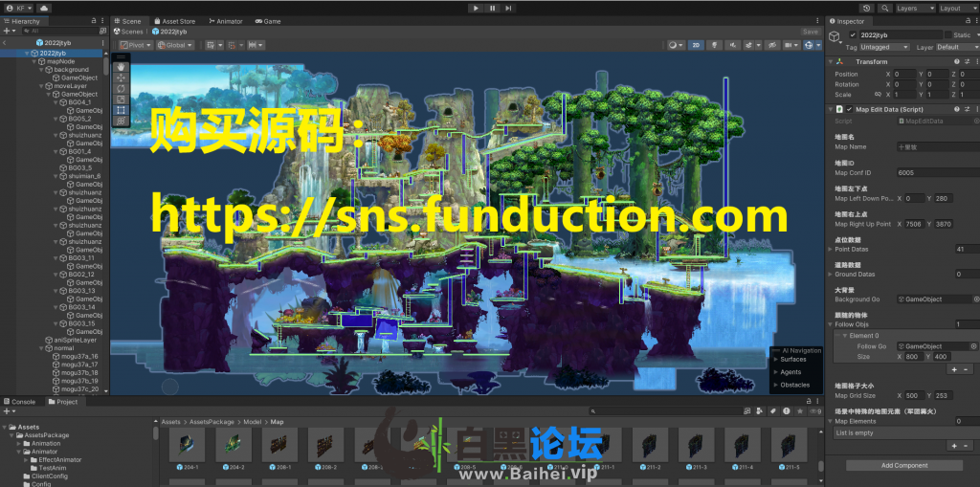Open Map Edit Data help icon
The width and height of the screenshot is (980, 487).
956,109
